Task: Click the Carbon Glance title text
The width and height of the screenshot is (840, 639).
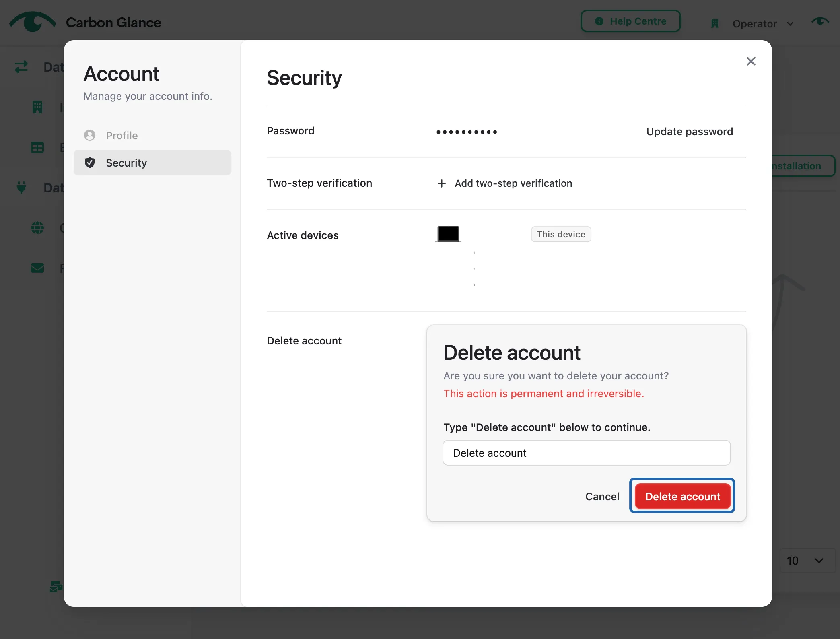Action: (x=113, y=23)
